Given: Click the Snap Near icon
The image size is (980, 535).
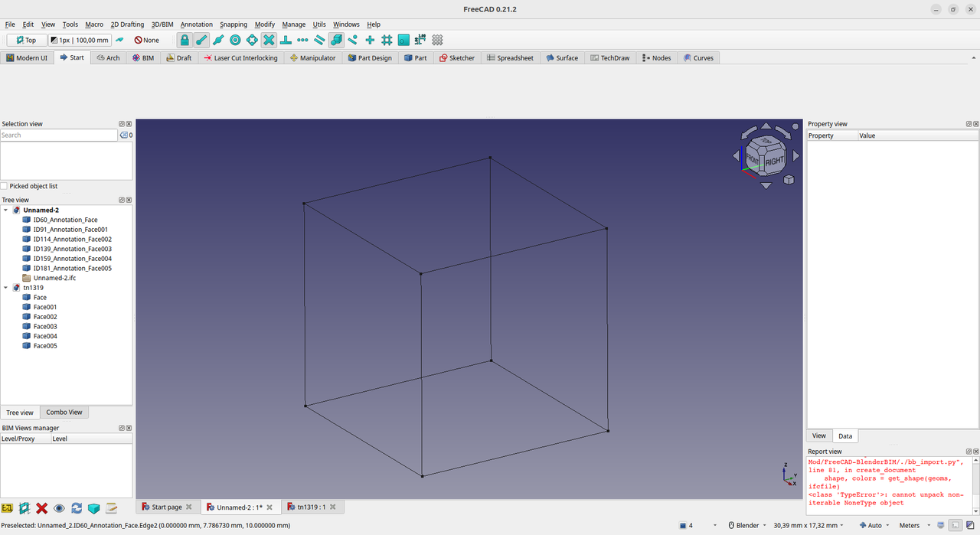Looking at the screenshot, I should 353,40.
